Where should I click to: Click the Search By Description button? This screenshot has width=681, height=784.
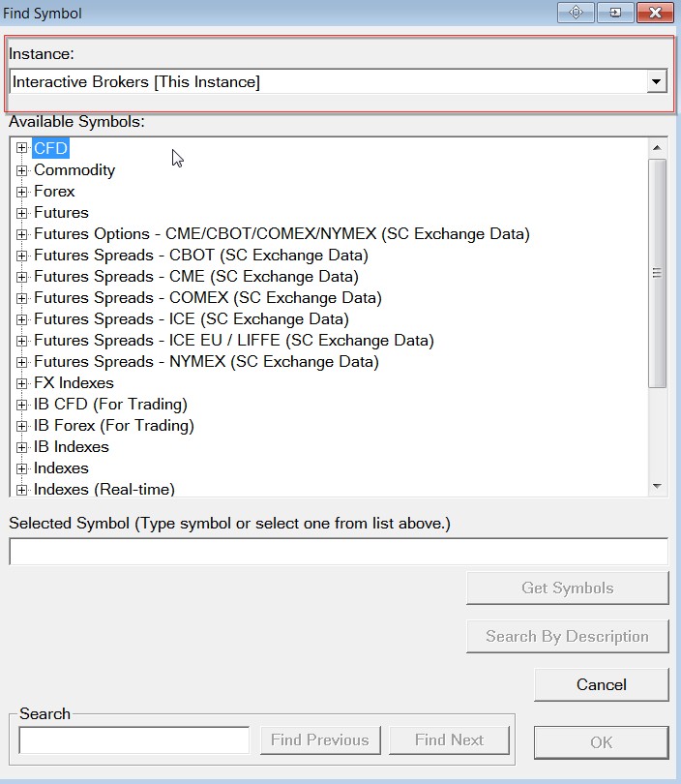567,637
